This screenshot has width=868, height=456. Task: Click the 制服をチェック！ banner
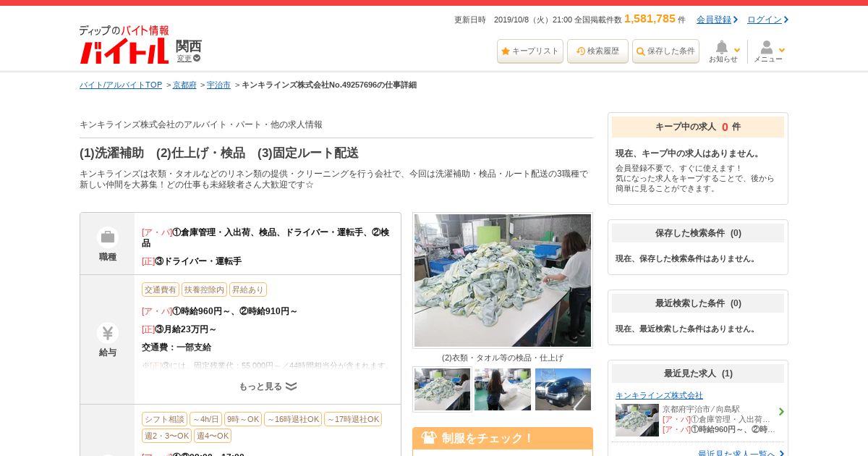tap(503, 438)
